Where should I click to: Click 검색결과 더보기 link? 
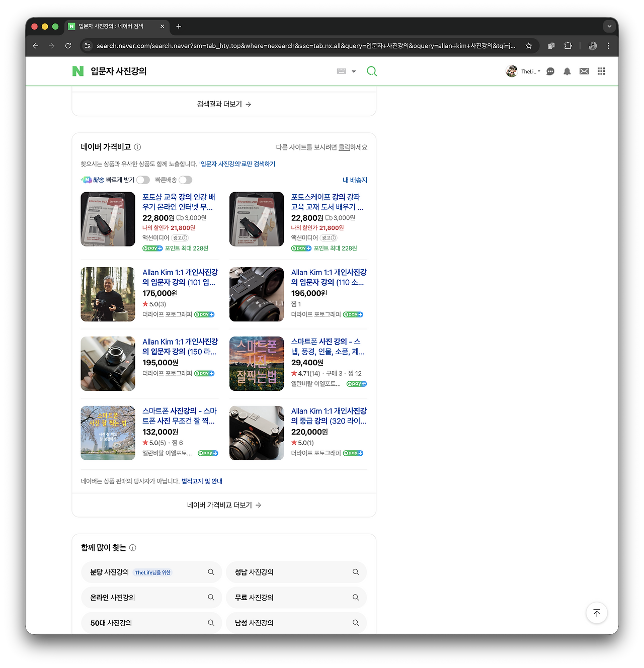tap(224, 104)
